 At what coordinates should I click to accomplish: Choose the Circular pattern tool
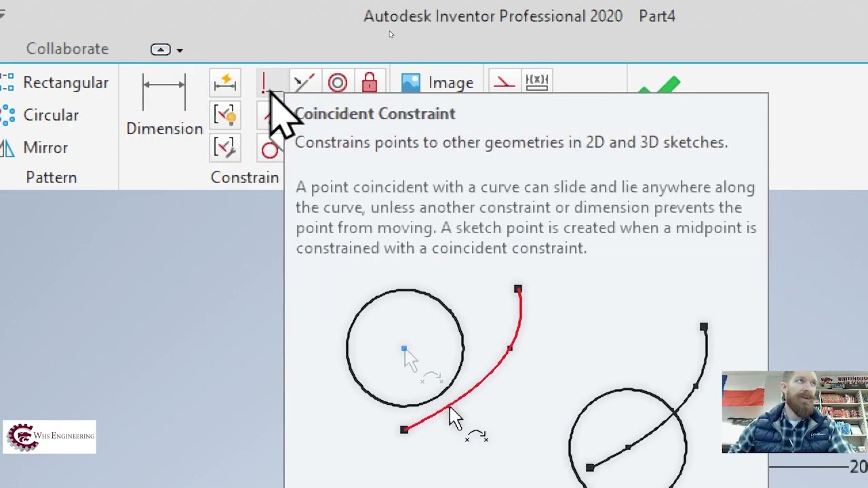40,115
